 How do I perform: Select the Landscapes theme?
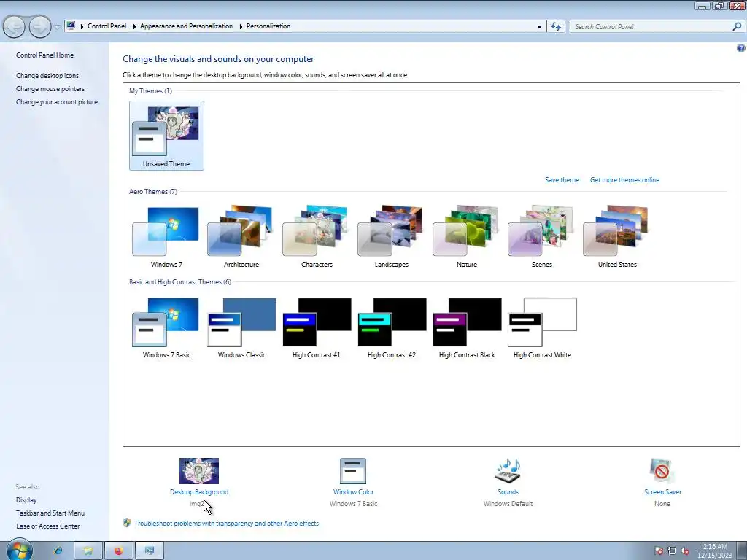tap(391, 237)
